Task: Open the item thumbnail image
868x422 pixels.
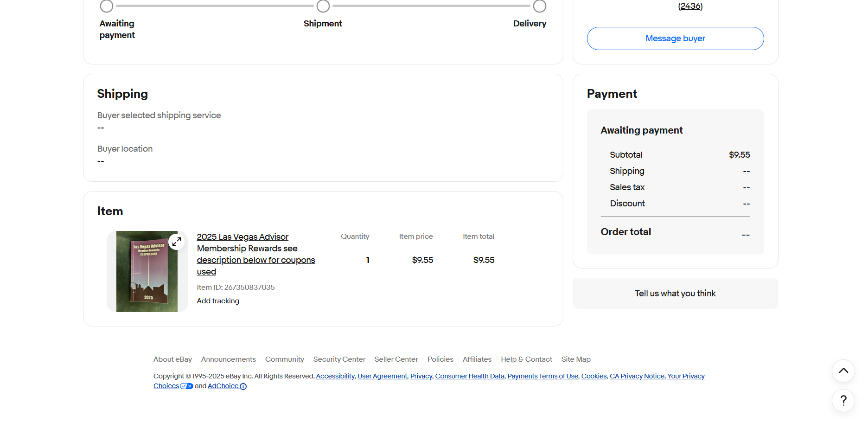Action: [x=147, y=271]
